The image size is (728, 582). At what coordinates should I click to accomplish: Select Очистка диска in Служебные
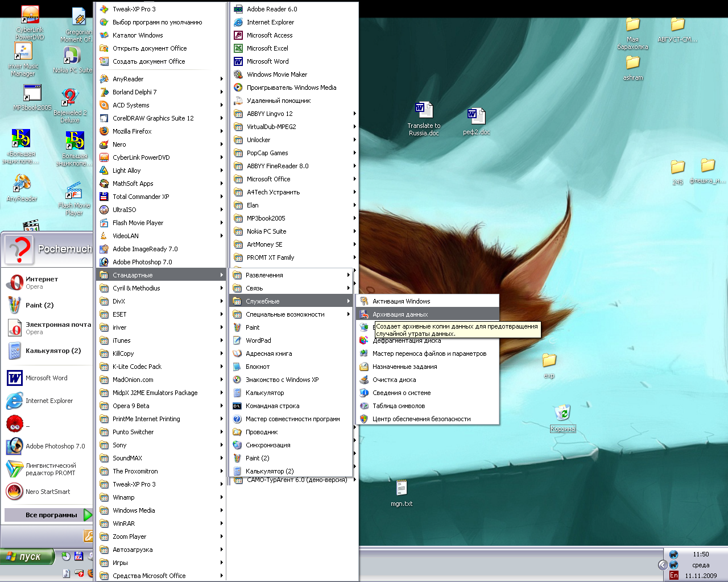click(x=428, y=380)
